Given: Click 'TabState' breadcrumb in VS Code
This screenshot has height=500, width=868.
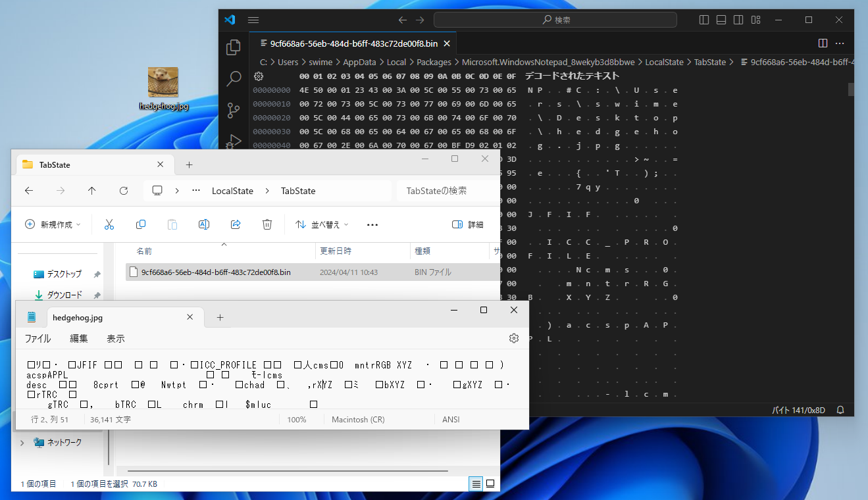Looking at the screenshot, I should point(710,62).
